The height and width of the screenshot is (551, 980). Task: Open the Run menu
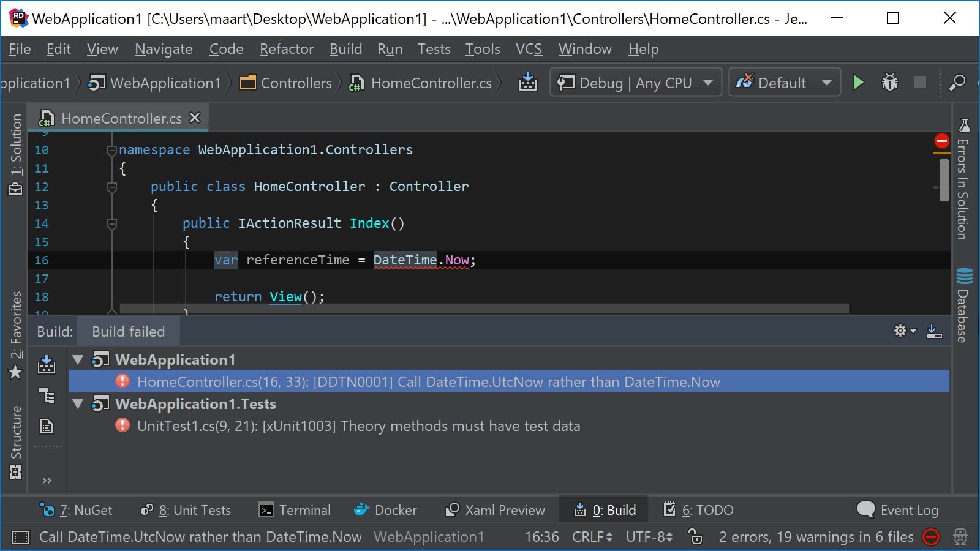390,49
